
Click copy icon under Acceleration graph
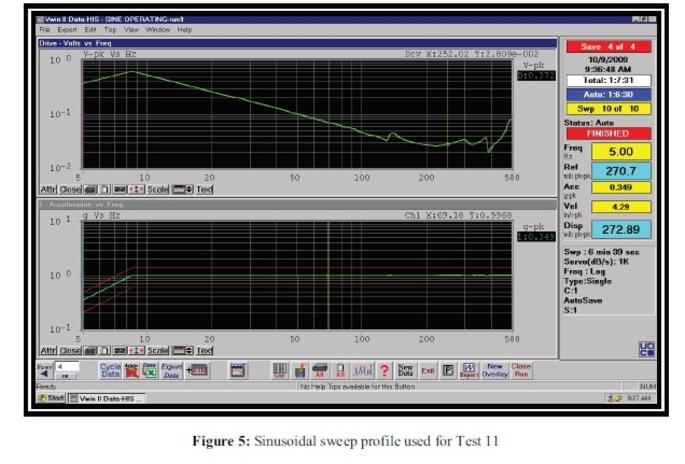pyautogui.click(x=104, y=351)
